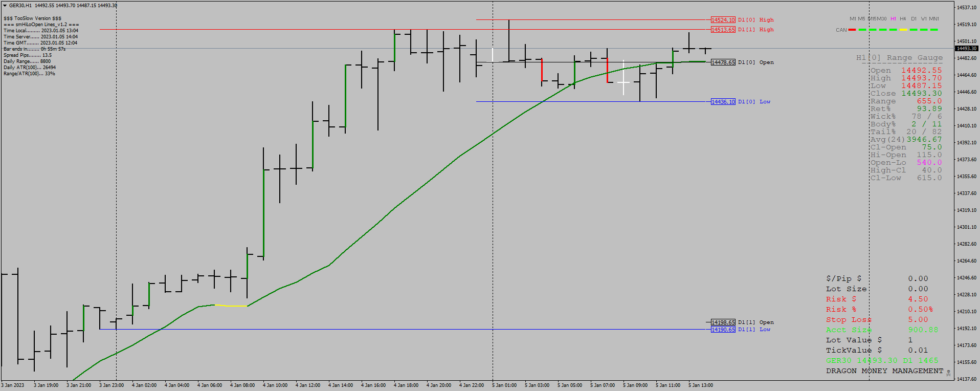Select the highlighted H1 timeframe label
Viewport: 980px width, 391px height.
(893, 19)
